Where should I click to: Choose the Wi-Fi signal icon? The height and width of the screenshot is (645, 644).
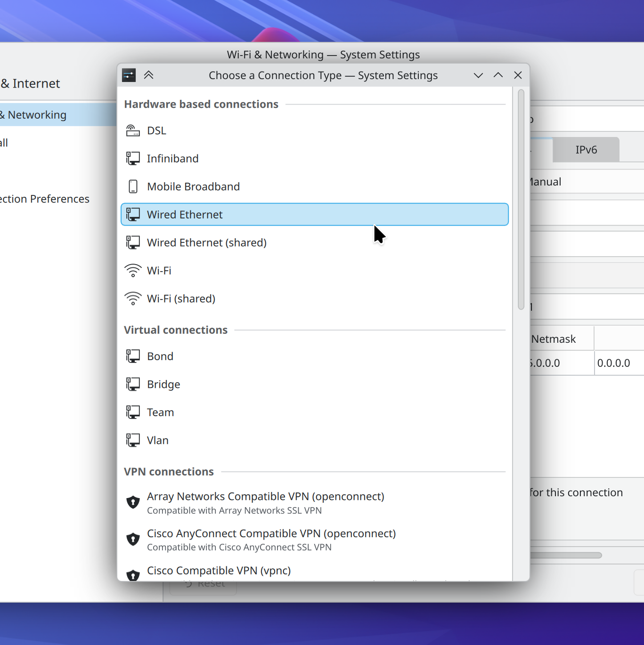tap(133, 271)
